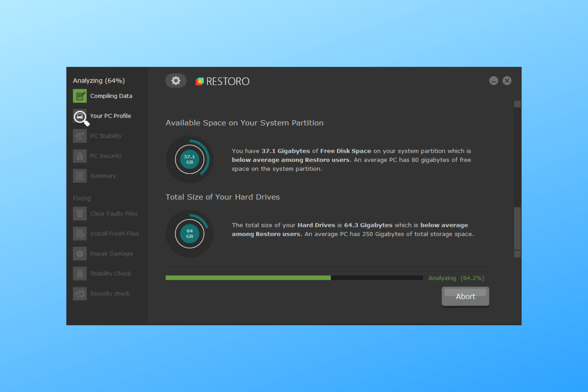Click the Security check heartbeat icon
The width and height of the screenshot is (588, 392).
point(80,293)
